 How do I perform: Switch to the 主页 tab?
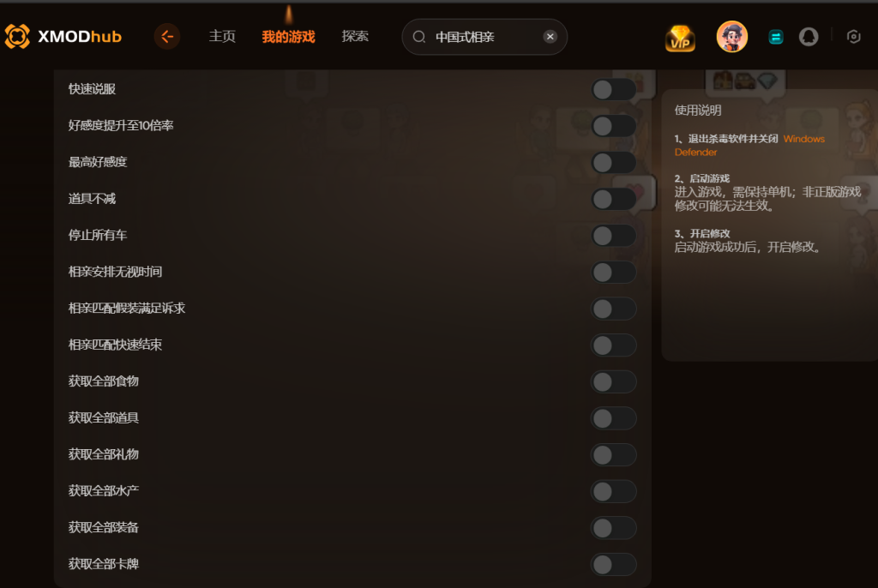pos(222,36)
